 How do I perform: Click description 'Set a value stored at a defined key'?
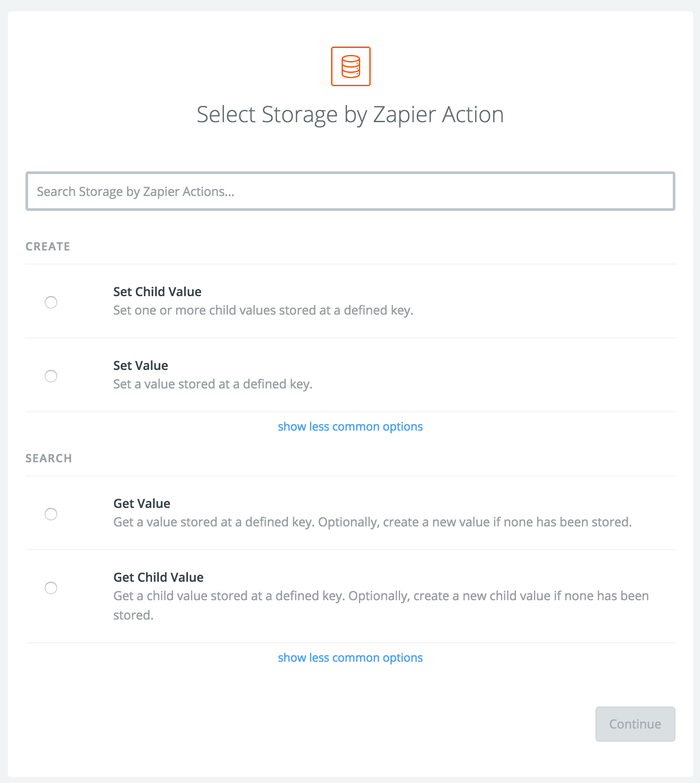pos(213,384)
